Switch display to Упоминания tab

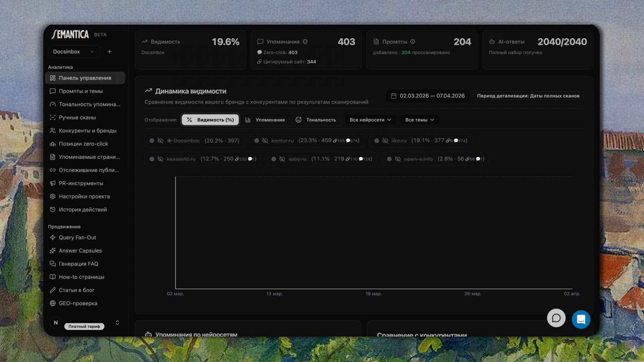click(265, 120)
